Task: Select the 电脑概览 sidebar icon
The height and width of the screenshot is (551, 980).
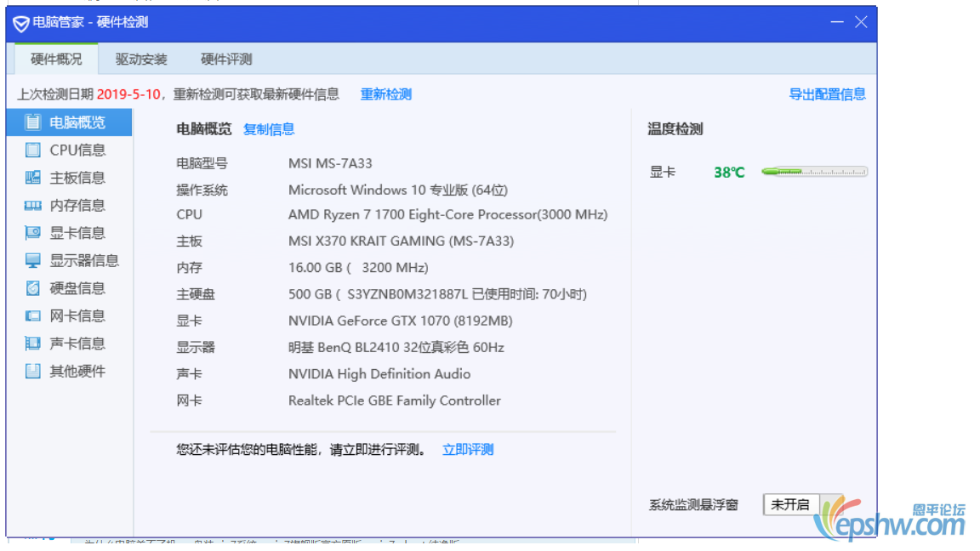Action: click(x=32, y=122)
